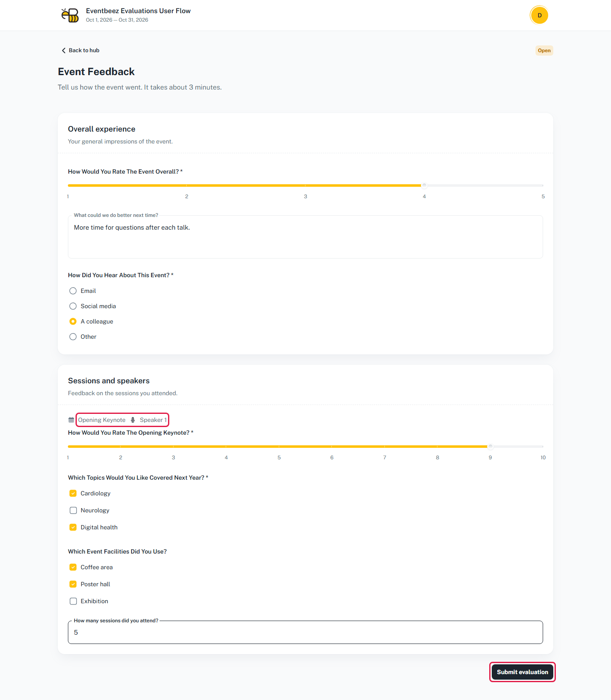Focus the sessions attended number field
The image size is (611, 700).
click(305, 633)
